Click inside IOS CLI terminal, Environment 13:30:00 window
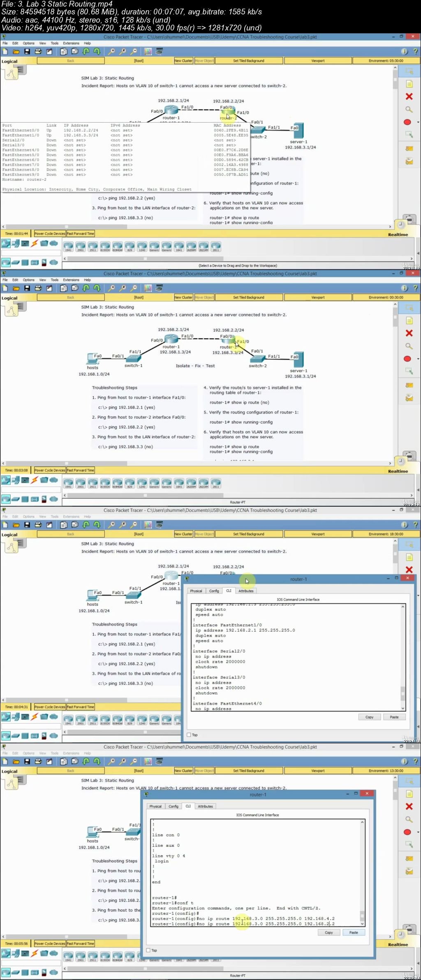421x980 pixels. coord(256,873)
